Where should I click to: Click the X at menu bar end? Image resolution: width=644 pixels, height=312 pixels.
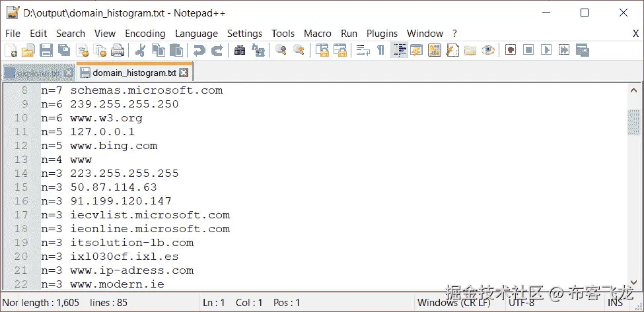(635, 34)
